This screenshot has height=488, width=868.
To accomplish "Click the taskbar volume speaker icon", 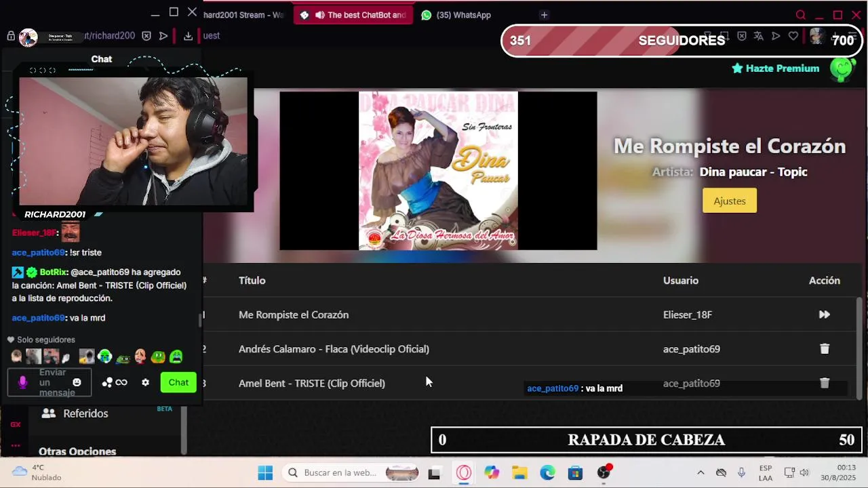I will coord(804,472).
